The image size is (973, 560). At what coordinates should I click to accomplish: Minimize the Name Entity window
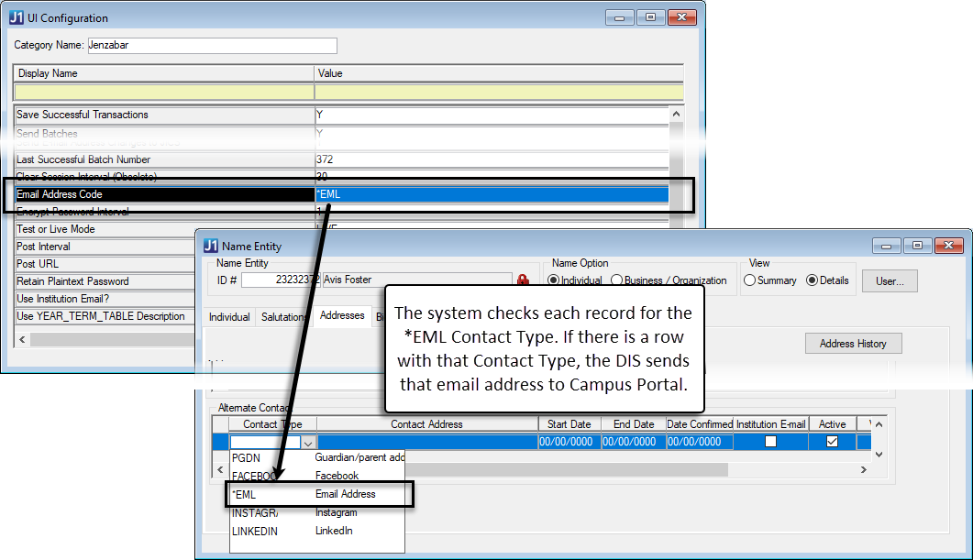point(886,246)
